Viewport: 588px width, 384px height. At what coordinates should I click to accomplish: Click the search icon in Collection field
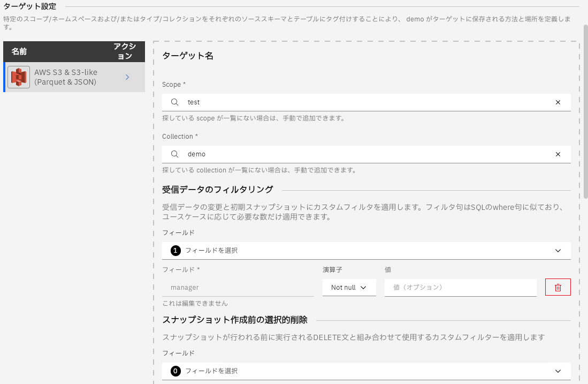[175, 154]
